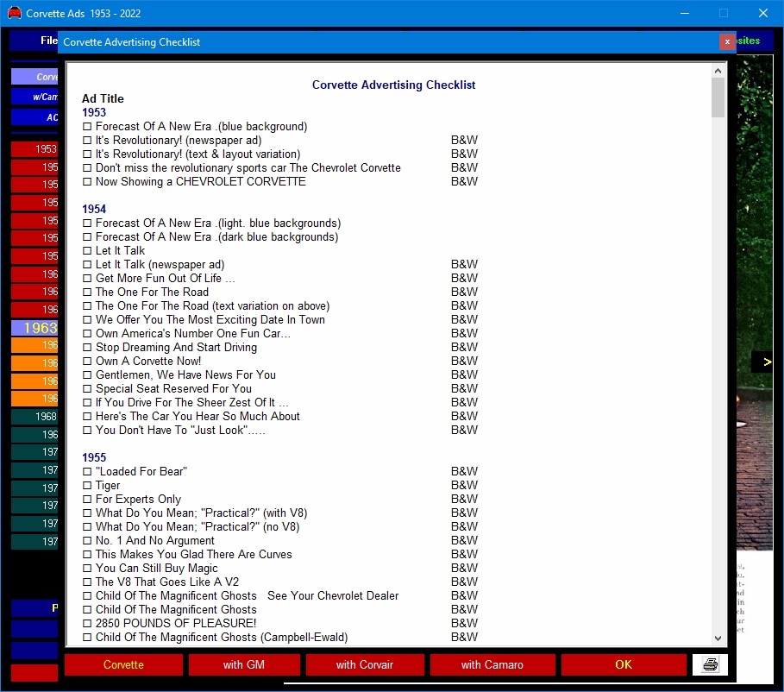Select the 1953 year button in sidebar
The width and height of the screenshot is (784, 692).
coord(34,149)
